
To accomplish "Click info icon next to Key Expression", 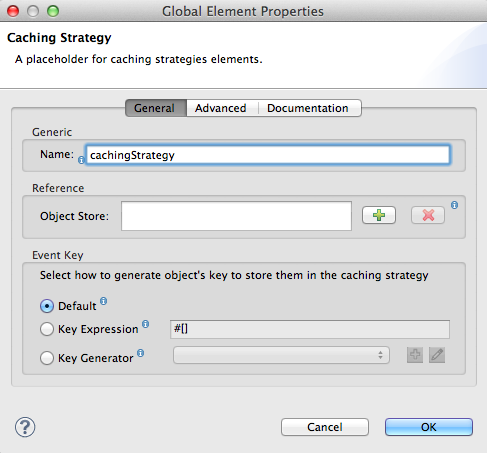I will click(146, 324).
